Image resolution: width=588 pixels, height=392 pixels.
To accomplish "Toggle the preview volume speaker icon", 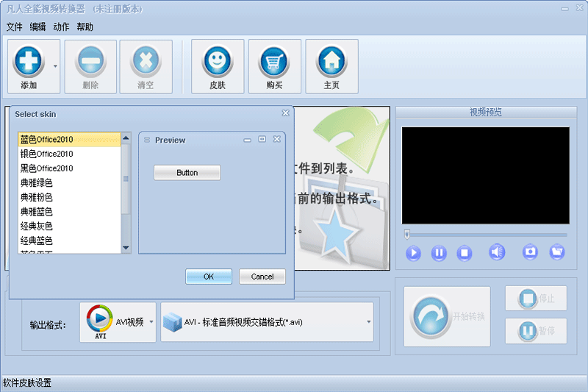I will [497, 252].
